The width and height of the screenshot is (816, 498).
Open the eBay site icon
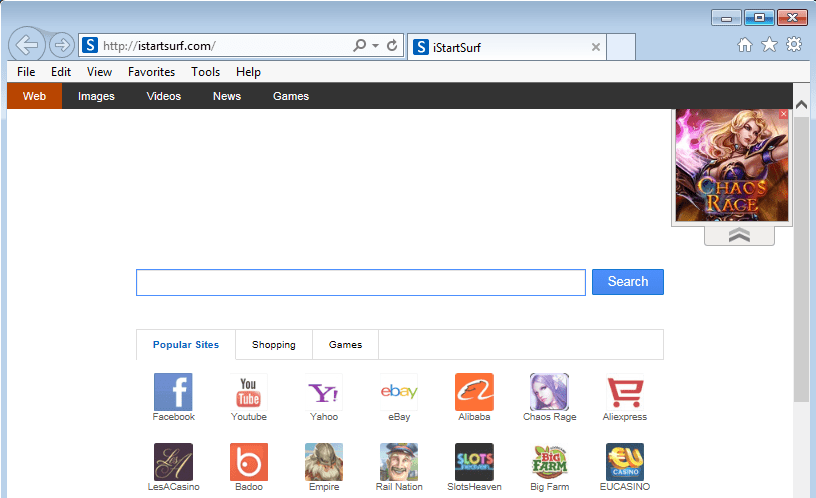(399, 392)
